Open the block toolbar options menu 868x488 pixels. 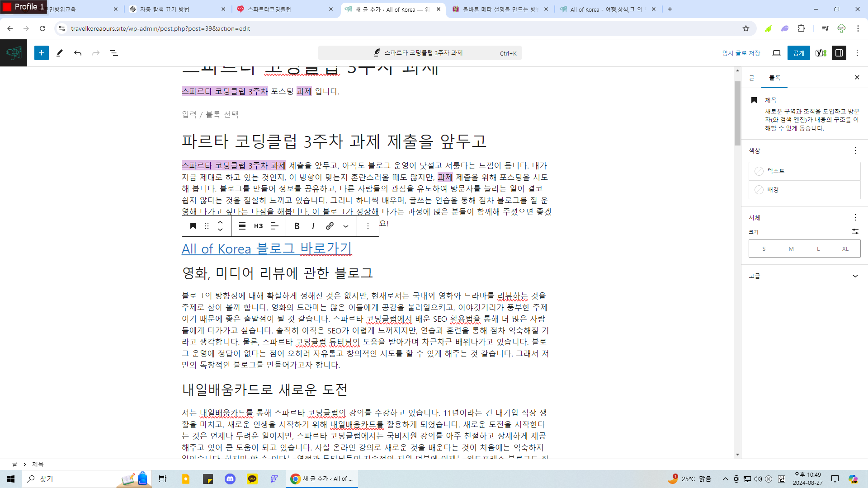pos(368,226)
